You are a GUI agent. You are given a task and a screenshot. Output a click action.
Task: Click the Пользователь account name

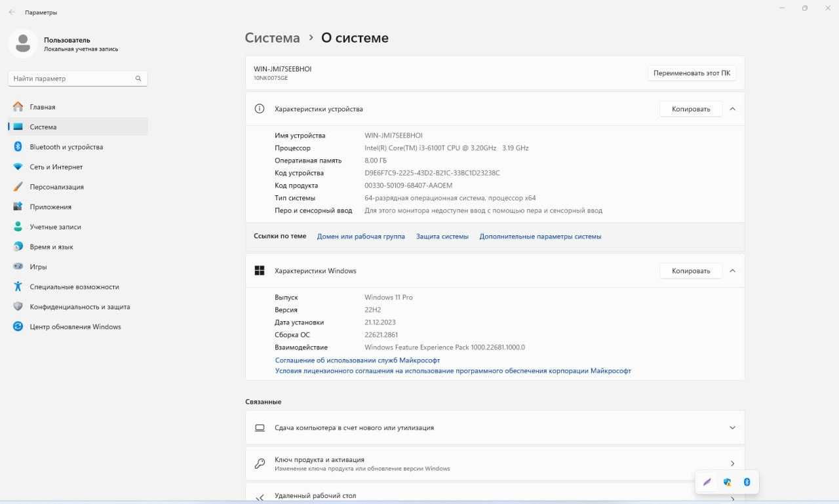tap(67, 40)
